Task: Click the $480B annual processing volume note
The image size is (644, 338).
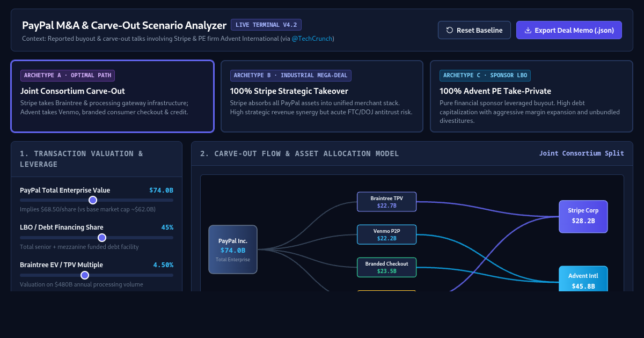Action: pos(82,284)
